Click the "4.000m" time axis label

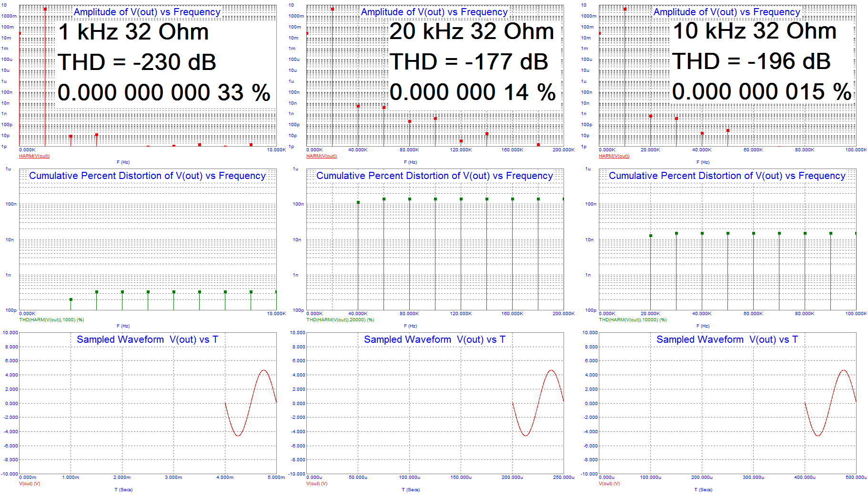click(x=225, y=477)
